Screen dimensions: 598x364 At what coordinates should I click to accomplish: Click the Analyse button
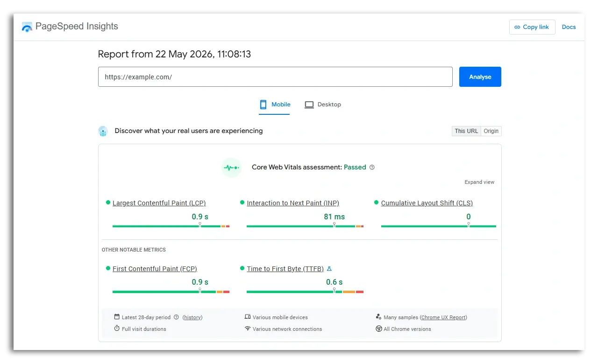480,77
